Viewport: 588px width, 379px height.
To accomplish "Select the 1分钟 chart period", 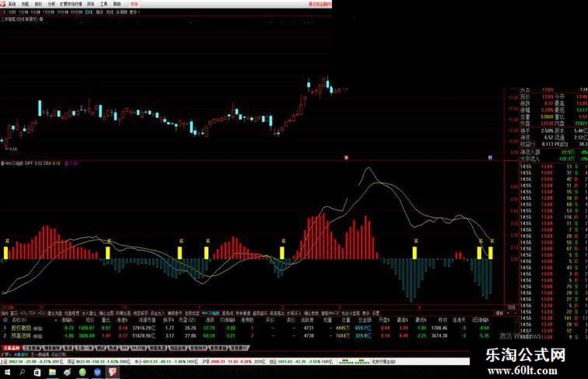I will pyautogui.click(x=23, y=12).
